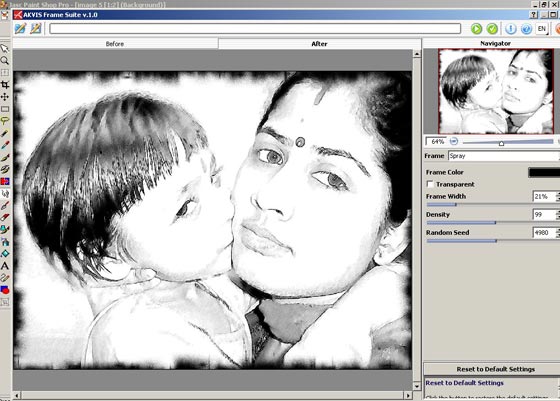Select the Retouch tool

tap(5, 194)
